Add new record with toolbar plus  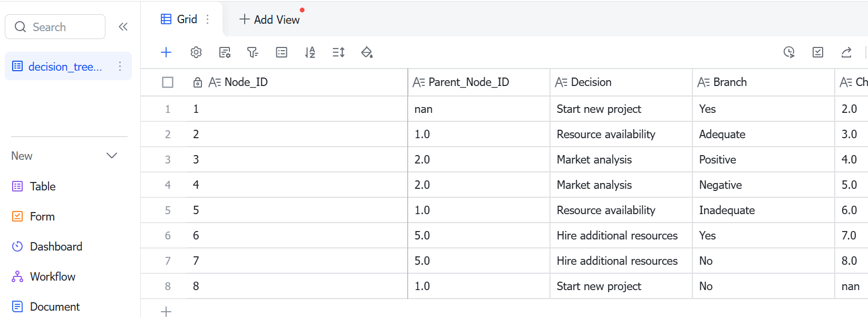click(x=166, y=52)
